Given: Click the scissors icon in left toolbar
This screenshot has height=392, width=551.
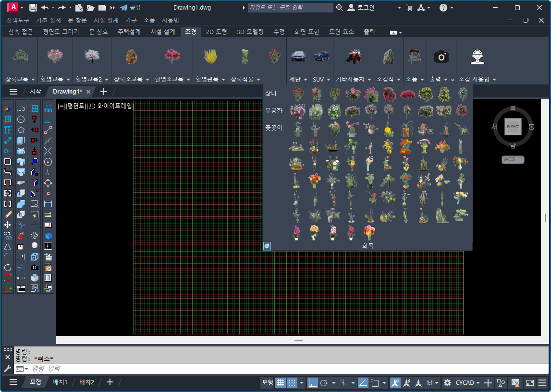Looking at the screenshot, I should (21, 225).
